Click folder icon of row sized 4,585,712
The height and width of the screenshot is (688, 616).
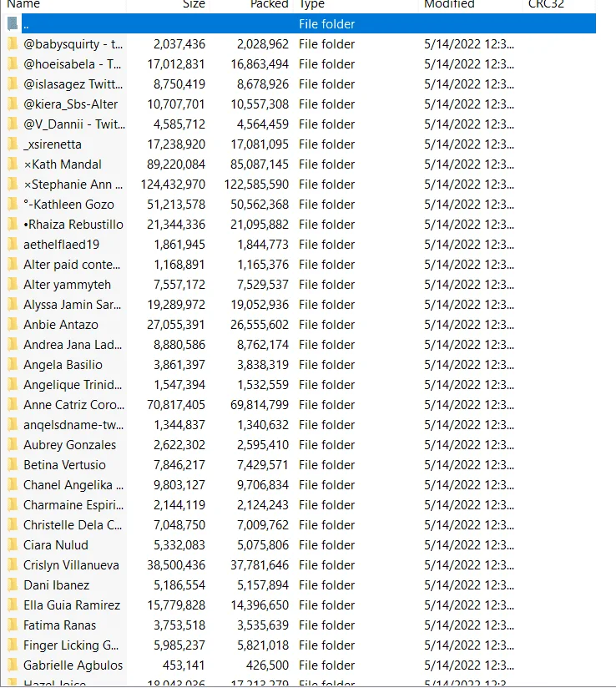(x=13, y=124)
